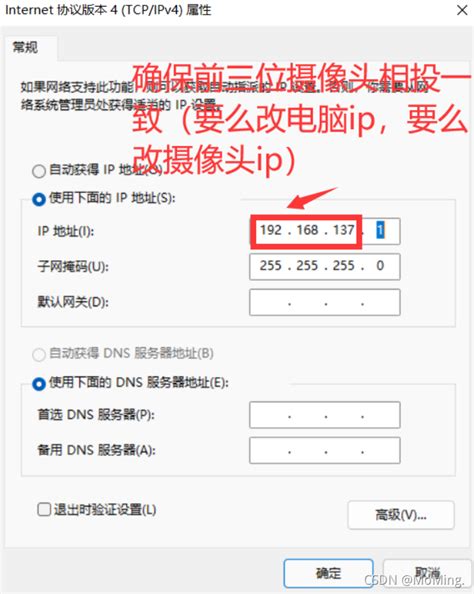
Task: Enable validate settings upon exit checkbox
Action: pyautogui.click(x=44, y=509)
